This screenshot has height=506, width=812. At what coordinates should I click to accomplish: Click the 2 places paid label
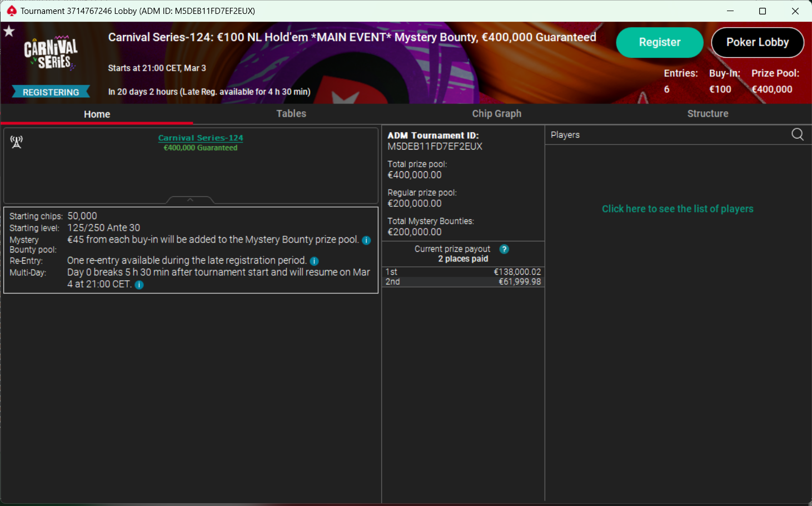coord(463,259)
